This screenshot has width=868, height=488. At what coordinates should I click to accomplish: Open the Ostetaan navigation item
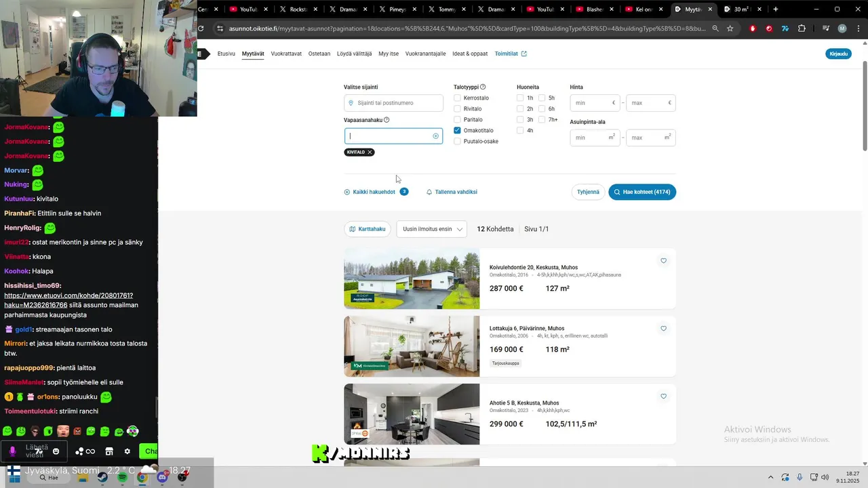(x=319, y=54)
